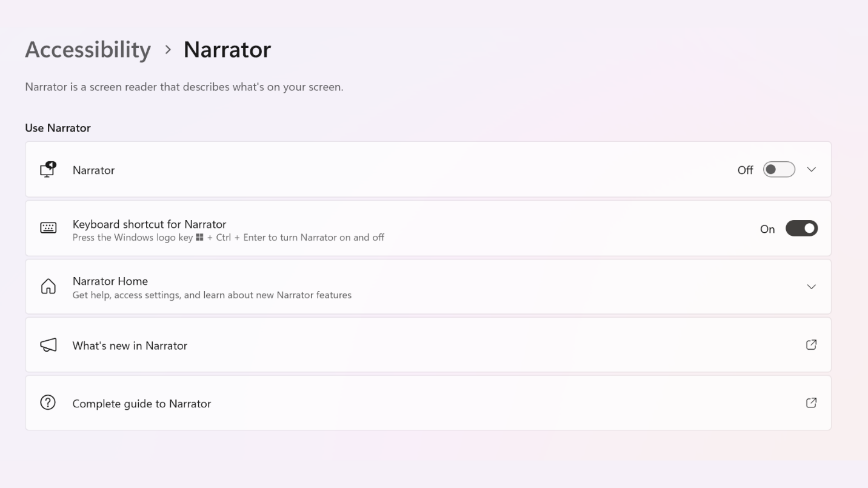The height and width of the screenshot is (488, 868).
Task: Click the Narrator Home house icon
Action: 48,287
